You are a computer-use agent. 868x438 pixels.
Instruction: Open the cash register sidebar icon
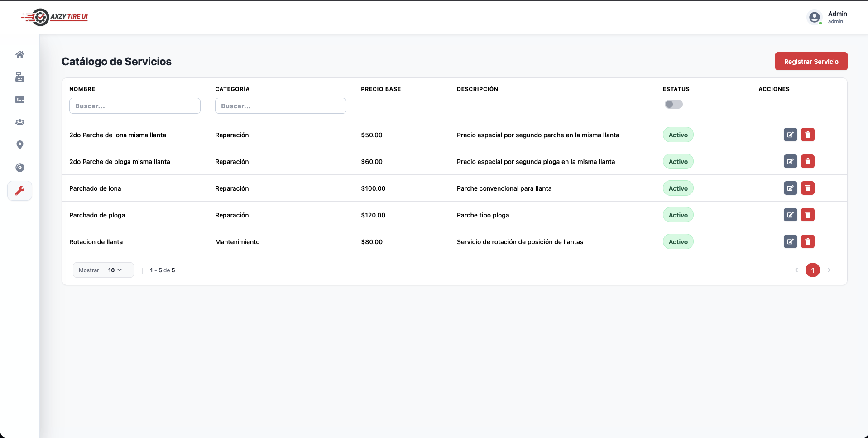click(x=20, y=77)
